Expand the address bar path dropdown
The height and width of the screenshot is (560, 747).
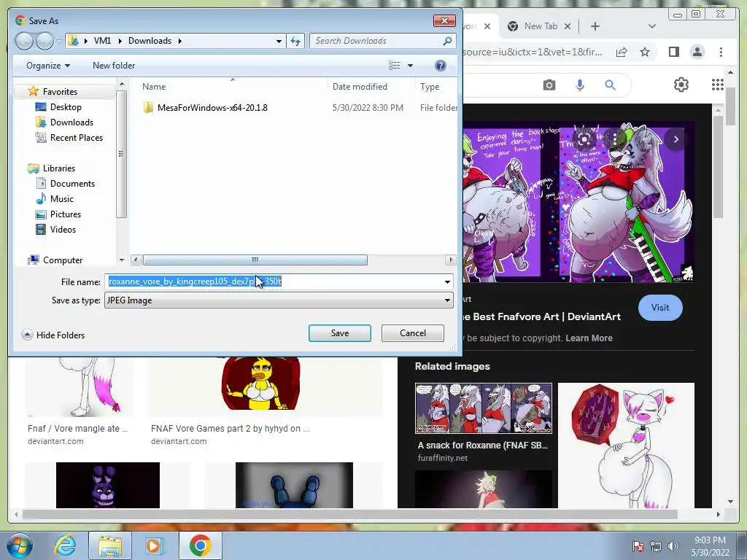279,41
